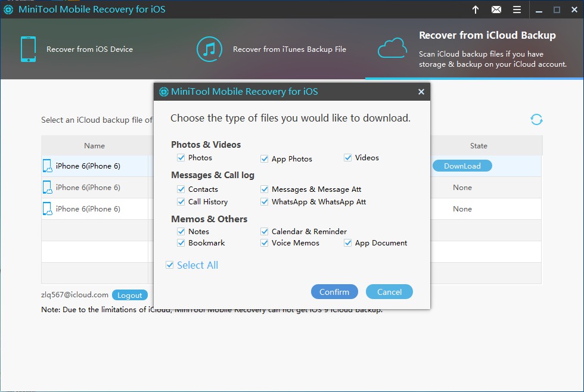Toggle the Contacts checkbox

coord(181,189)
